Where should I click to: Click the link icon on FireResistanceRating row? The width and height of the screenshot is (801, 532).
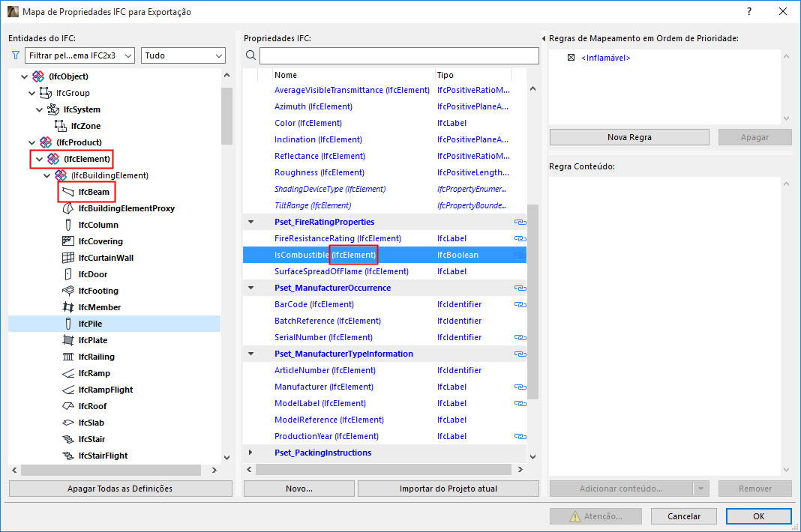pyautogui.click(x=520, y=238)
